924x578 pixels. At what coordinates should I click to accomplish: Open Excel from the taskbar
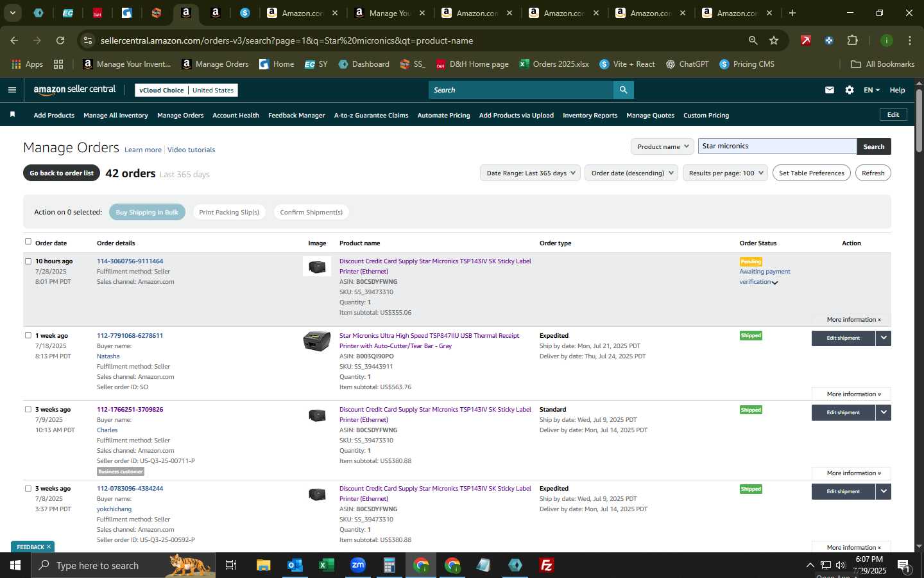(326, 565)
